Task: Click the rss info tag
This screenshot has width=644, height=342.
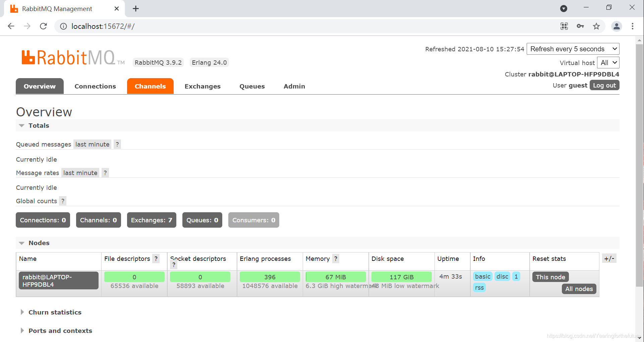Action: click(x=479, y=288)
